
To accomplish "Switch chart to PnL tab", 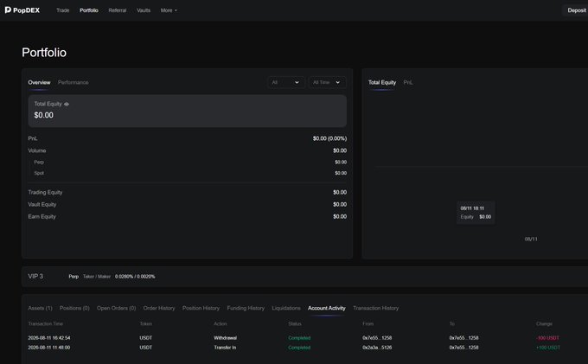I will (408, 82).
